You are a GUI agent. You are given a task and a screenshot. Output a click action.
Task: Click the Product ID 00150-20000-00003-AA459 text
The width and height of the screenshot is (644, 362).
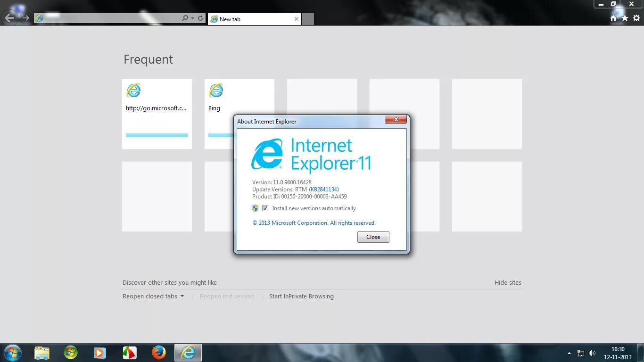(x=299, y=197)
